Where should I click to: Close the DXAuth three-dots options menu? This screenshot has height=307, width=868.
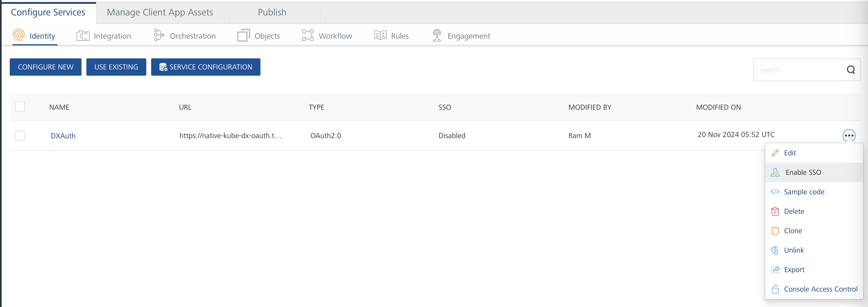(x=849, y=136)
